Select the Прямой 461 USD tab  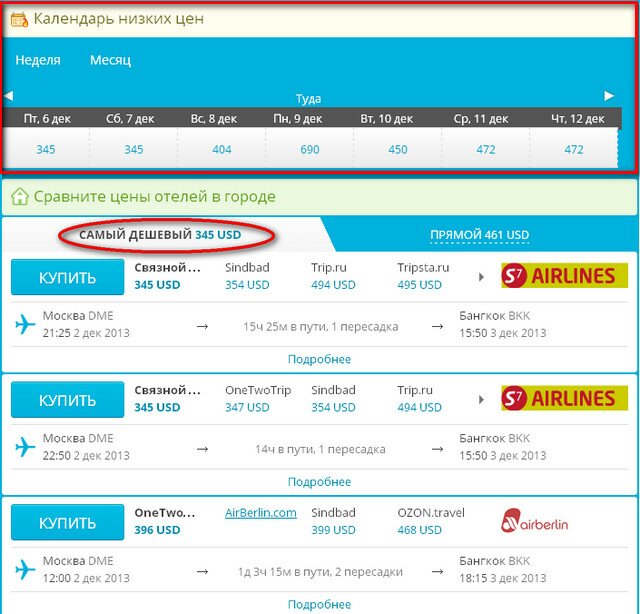click(480, 235)
